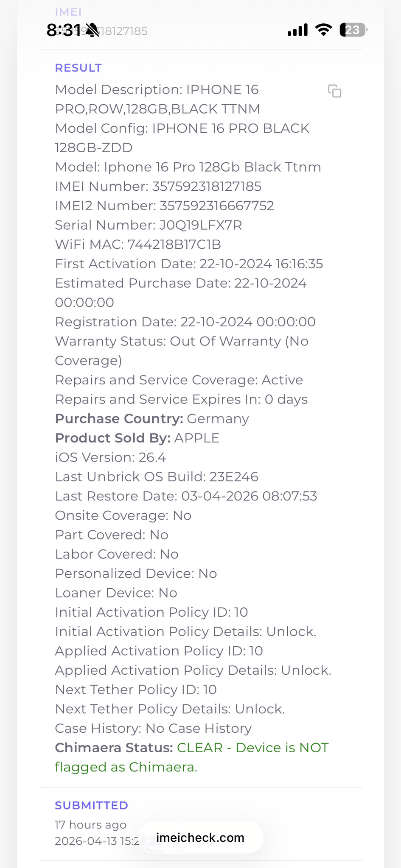Viewport: 401px width, 868px height.
Task: Tap the battery level indicator
Action: point(353,30)
